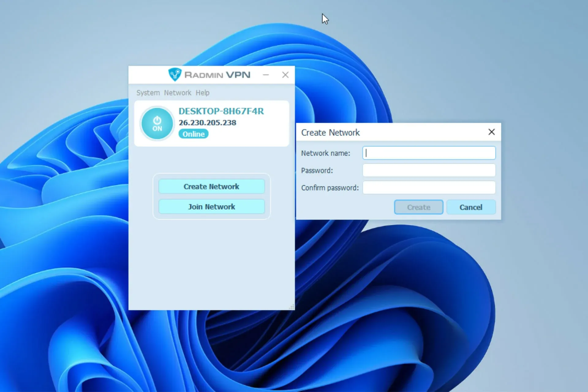Click the Create Network button
The height and width of the screenshot is (392, 588).
click(x=211, y=187)
